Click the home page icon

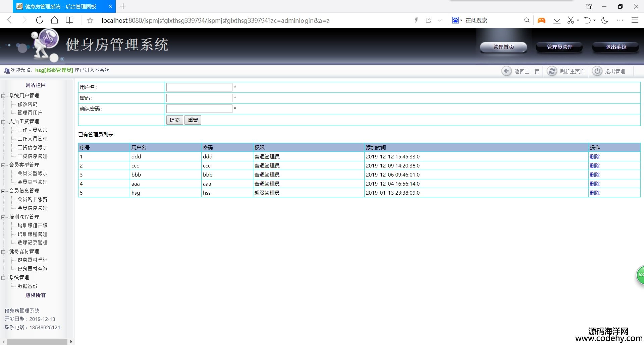(x=54, y=20)
